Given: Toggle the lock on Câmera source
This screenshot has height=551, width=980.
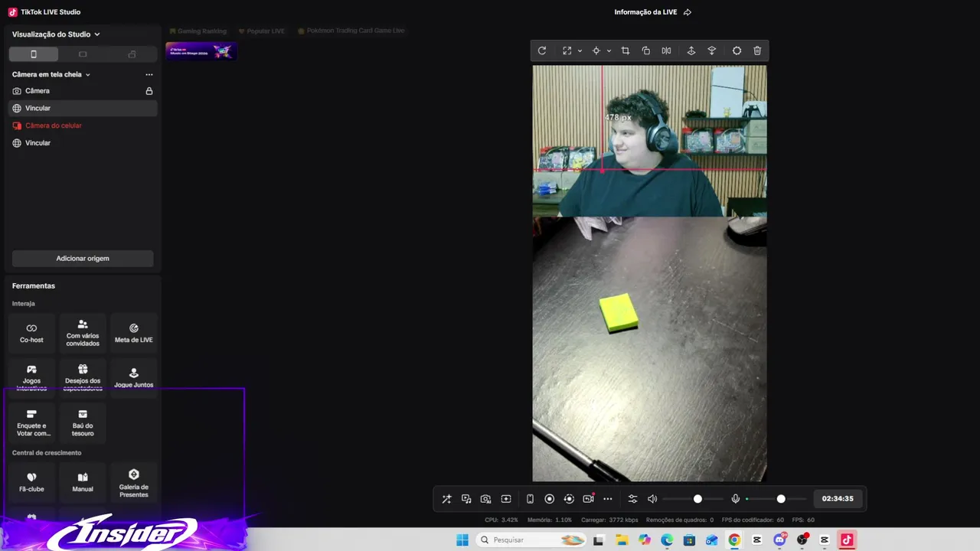Looking at the screenshot, I should click(149, 91).
